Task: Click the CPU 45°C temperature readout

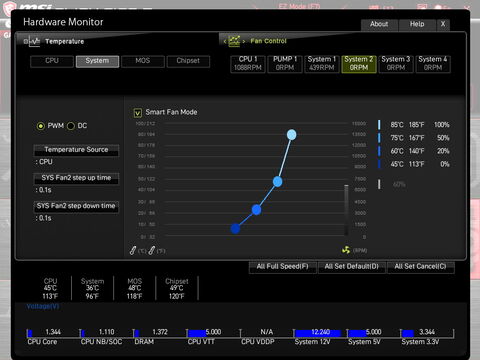Action: 50,289
